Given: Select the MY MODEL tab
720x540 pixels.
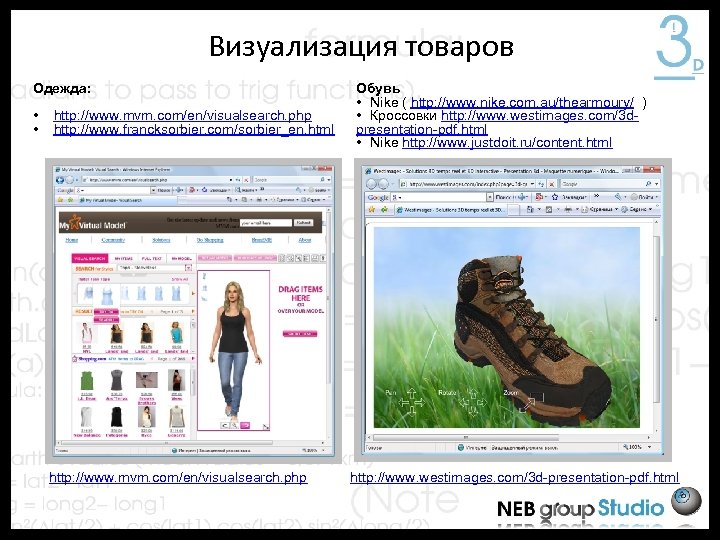Looking at the screenshot, I should pos(181,259).
